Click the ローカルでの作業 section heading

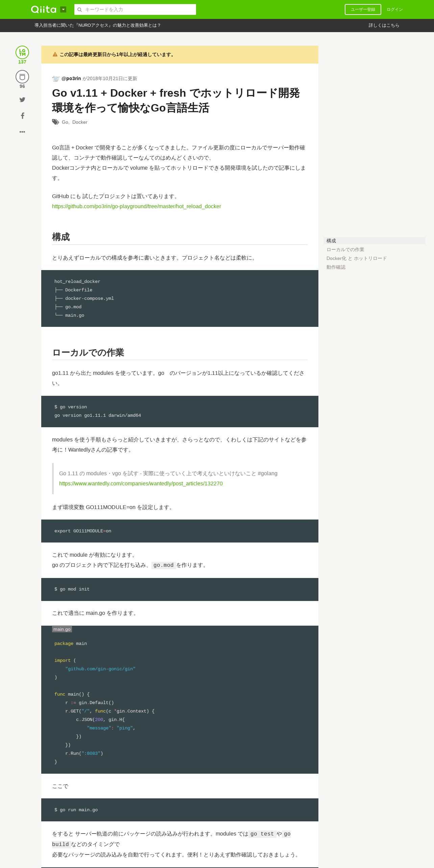coord(88,353)
